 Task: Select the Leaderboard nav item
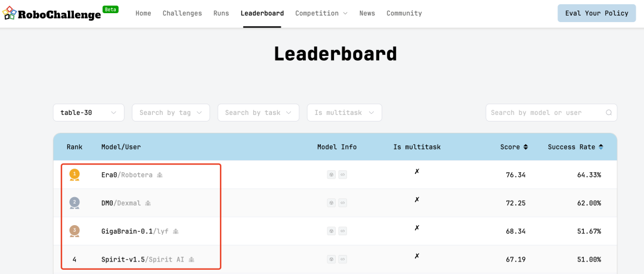pyautogui.click(x=262, y=13)
